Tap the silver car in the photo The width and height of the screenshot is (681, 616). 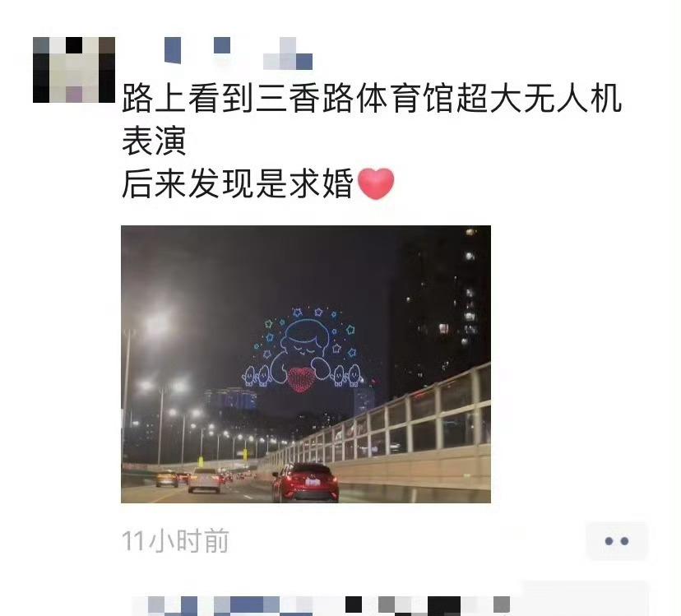(x=204, y=480)
